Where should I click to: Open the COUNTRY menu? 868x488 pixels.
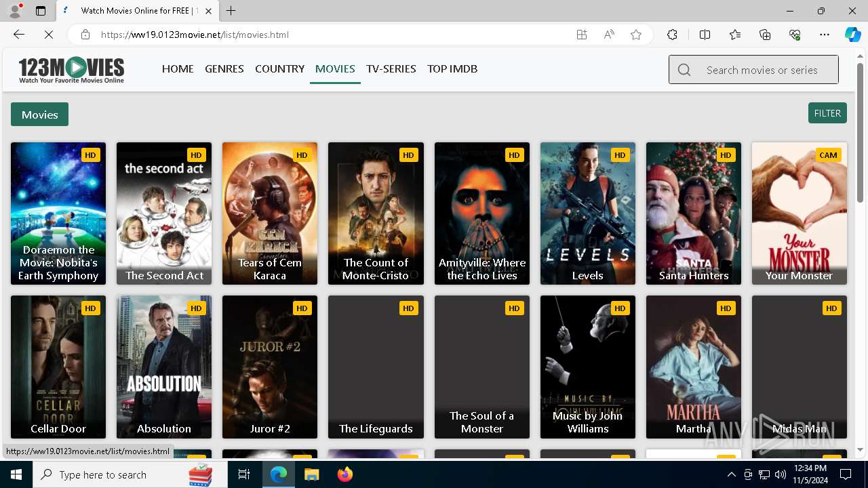point(279,68)
